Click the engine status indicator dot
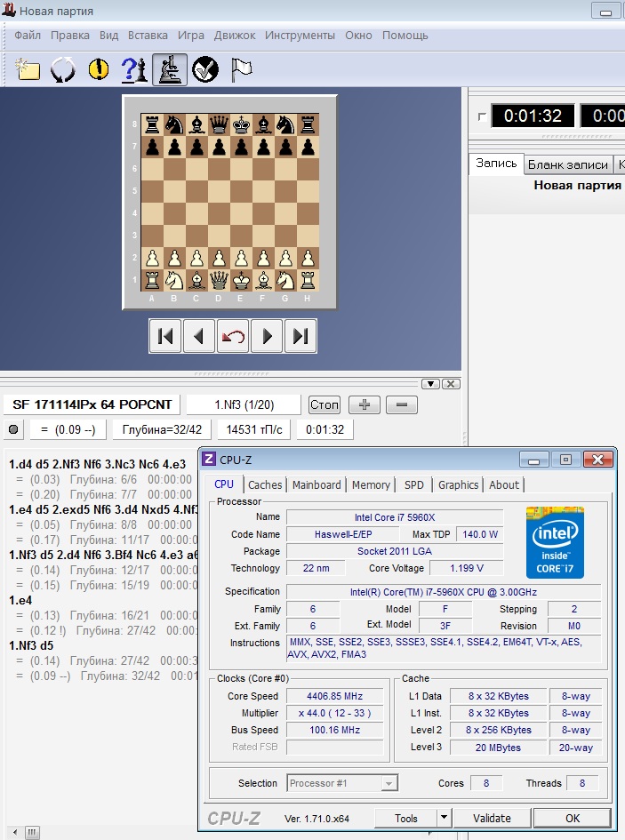625x840 pixels. [x=13, y=429]
